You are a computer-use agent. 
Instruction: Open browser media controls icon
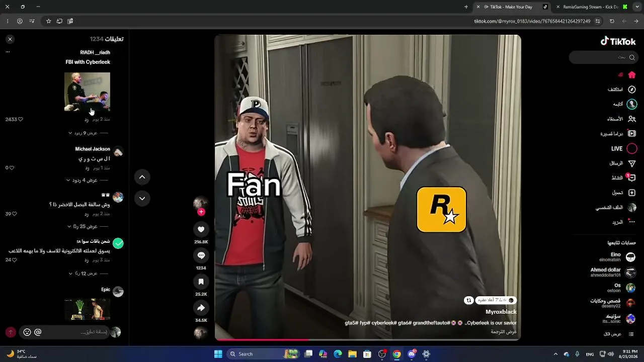[32, 21]
